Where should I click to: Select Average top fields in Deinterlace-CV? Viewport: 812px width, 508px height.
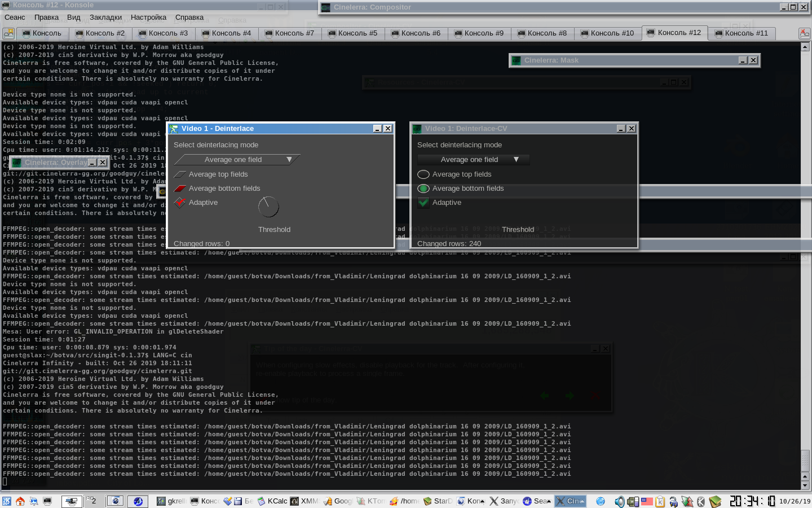[423, 174]
